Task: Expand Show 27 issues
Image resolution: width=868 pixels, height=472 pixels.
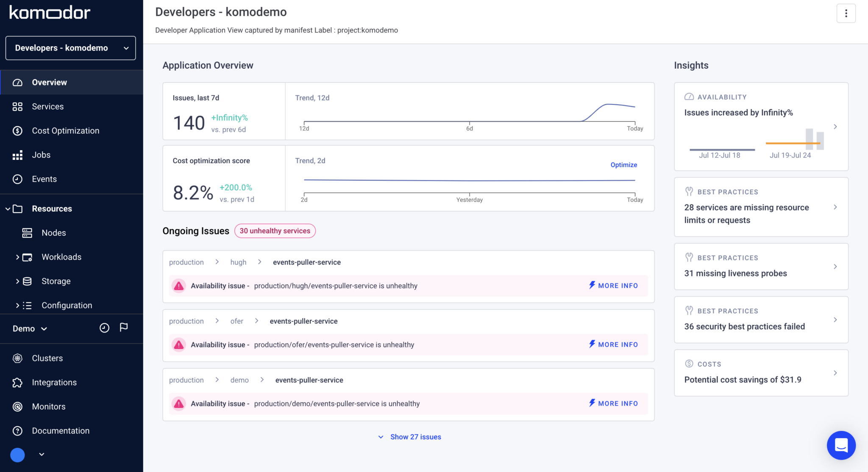Action: click(x=409, y=437)
